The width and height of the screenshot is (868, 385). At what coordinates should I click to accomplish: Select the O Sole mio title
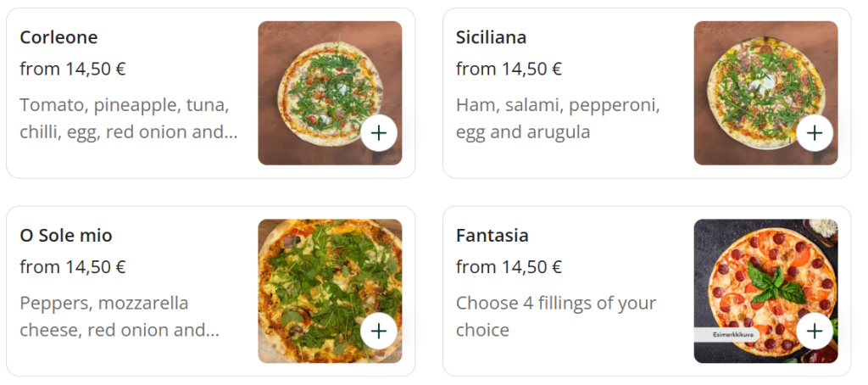[66, 236]
